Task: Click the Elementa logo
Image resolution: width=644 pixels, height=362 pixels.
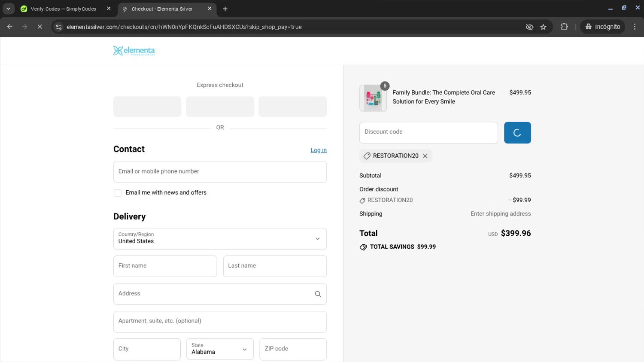Action: pos(134,51)
